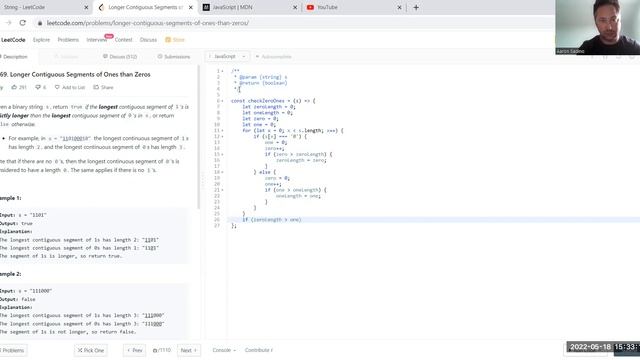Viewport: 640px width, 360px height.
Task: Collapse the if block fold at line 12
Action: point(222,136)
